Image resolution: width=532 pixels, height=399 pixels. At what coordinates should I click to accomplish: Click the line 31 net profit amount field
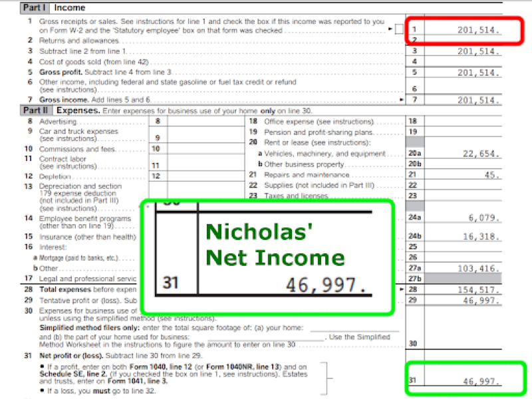pos(471,382)
